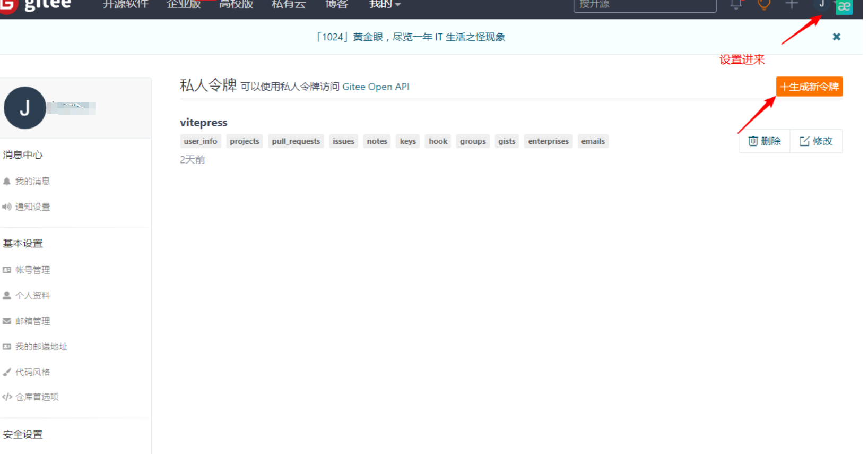Image resolution: width=868 pixels, height=454 pixels.
Task: Click the enterprises scope tag
Action: [x=548, y=141]
